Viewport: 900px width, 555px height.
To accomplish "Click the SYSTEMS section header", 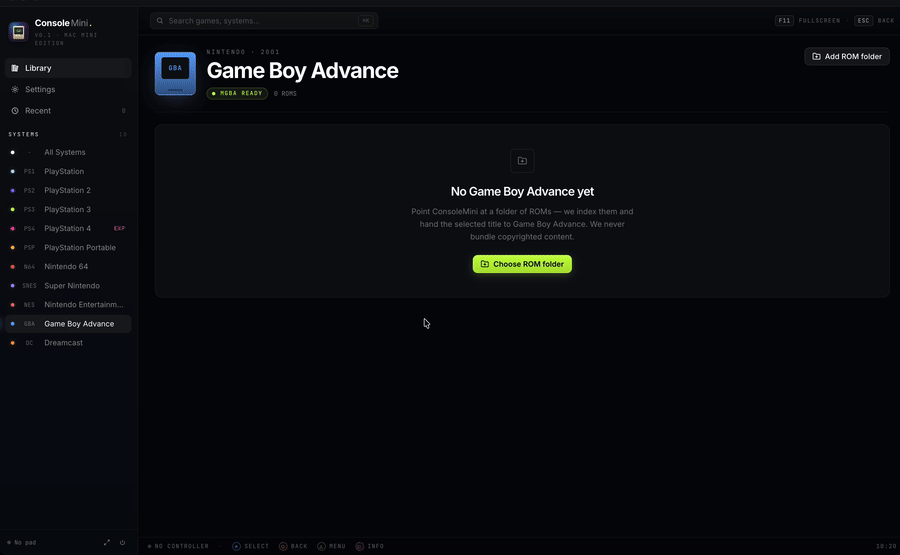I will (24, 134).
